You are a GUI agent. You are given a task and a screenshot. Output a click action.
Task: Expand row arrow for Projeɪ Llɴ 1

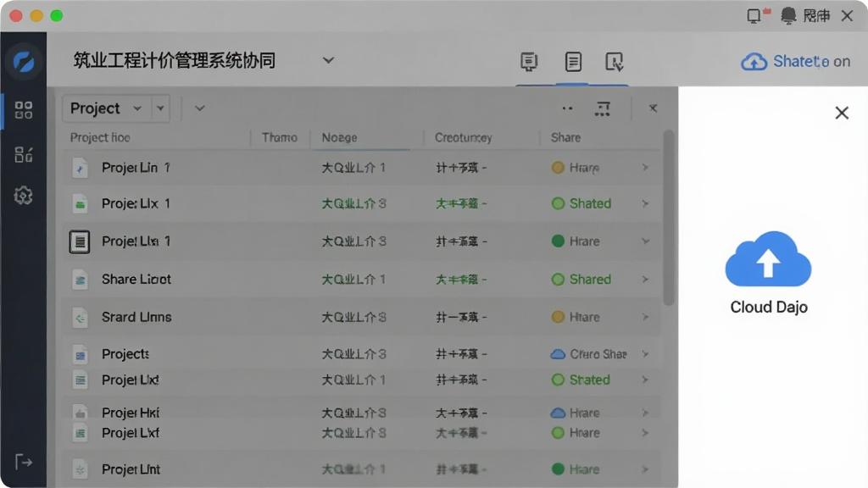pos(645,241)
